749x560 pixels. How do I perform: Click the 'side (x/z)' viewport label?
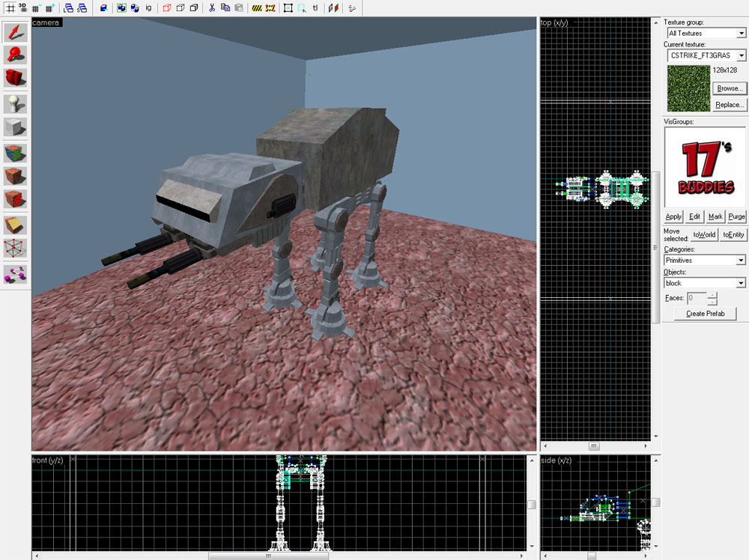556,460
